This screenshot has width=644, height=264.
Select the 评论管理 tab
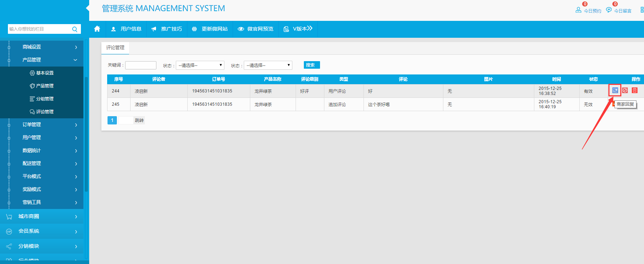tap(115, 47)
